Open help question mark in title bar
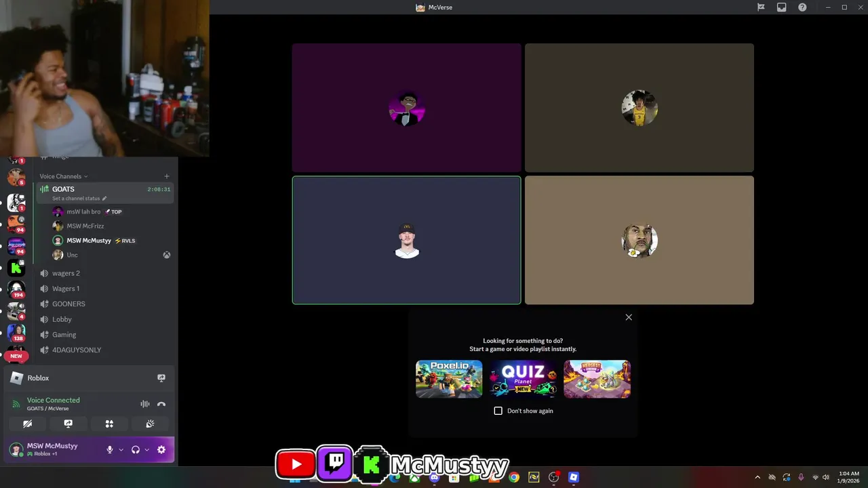Screen dimensions: 868x488 (x=802, y=7)
